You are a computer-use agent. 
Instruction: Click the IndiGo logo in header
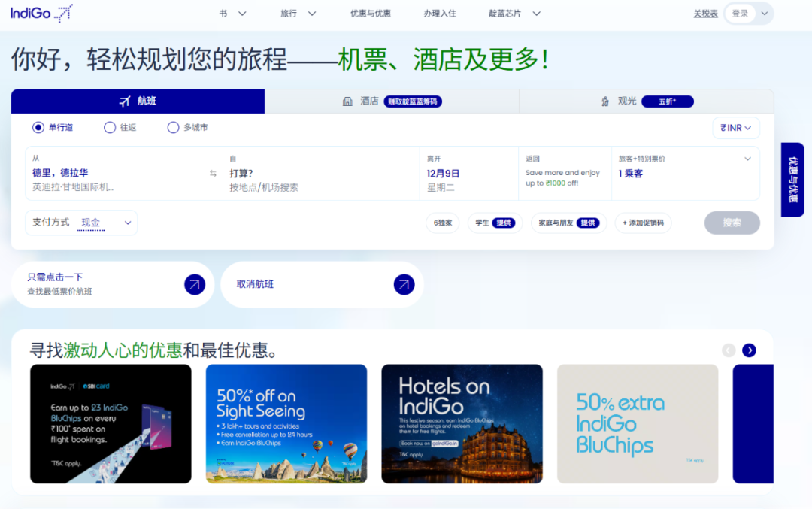41,13
